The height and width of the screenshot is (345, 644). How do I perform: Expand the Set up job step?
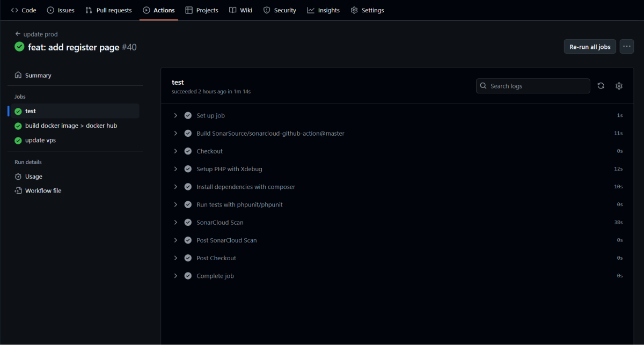tap(175, 115)
